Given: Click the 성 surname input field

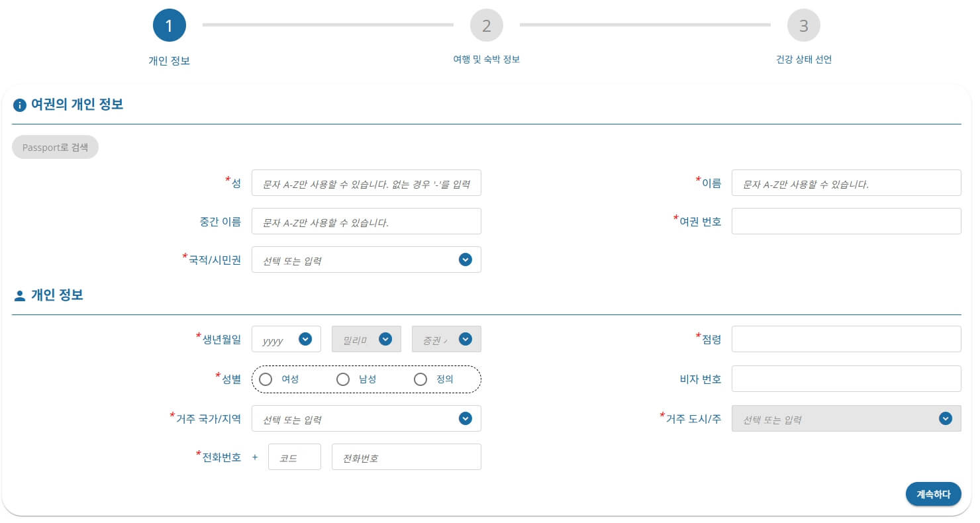Looking at the screenshot, I should 366,183.
